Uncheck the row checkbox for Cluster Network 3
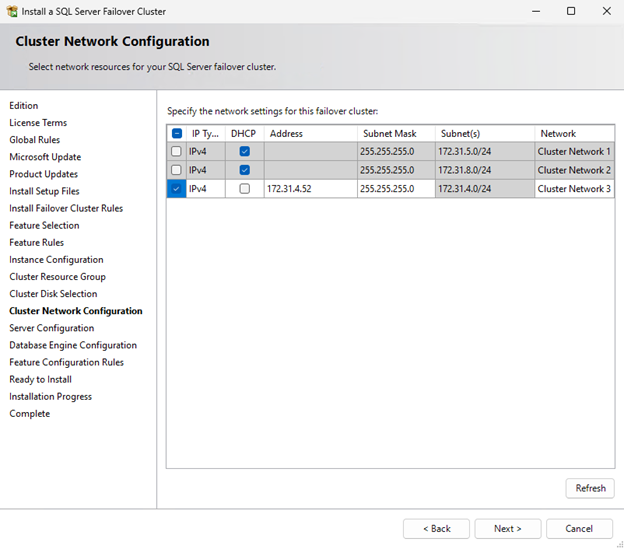The image size is (624, 549). [176, 189]
